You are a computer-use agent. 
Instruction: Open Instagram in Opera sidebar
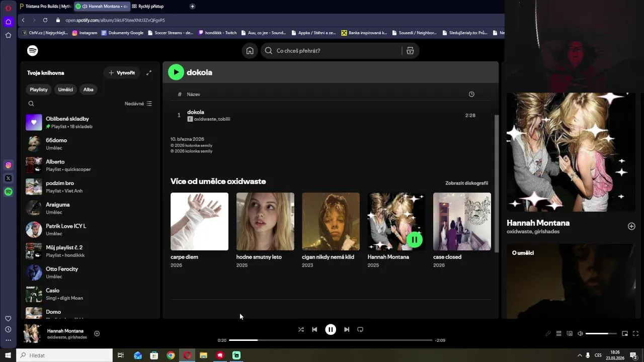(x=8, y=165)
